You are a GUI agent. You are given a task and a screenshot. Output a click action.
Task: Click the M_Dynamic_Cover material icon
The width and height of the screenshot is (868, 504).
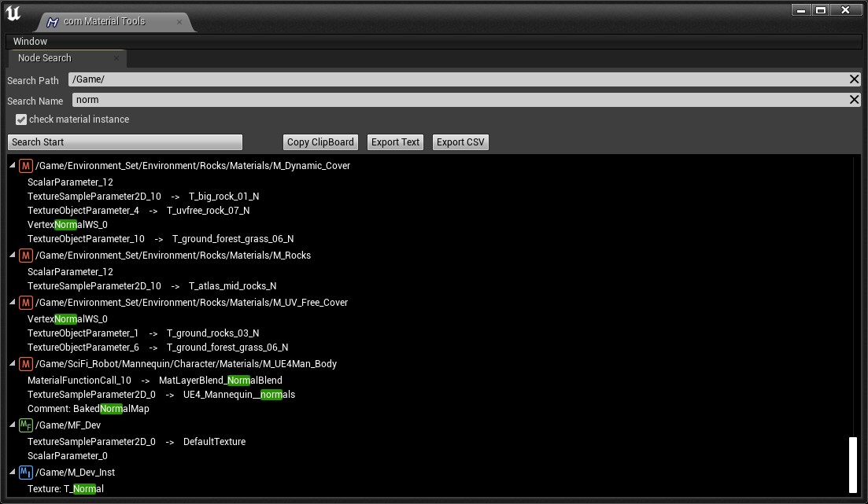point(26,166)
